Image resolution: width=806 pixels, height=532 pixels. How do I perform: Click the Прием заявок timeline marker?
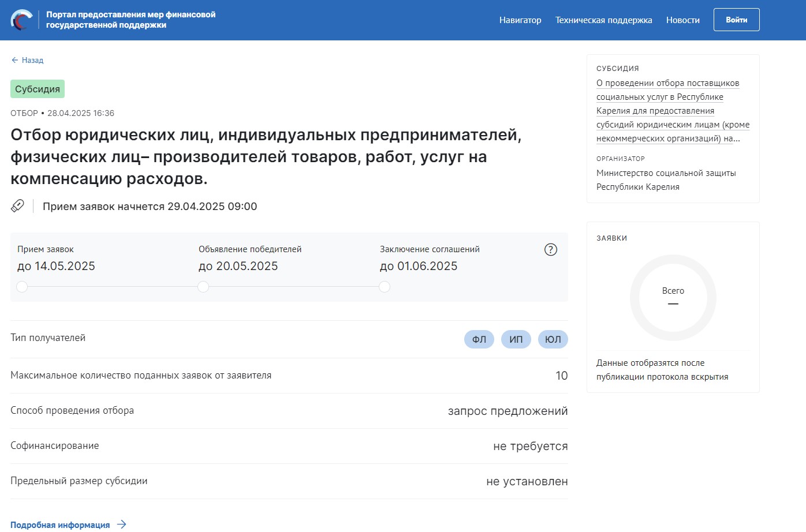22,287
